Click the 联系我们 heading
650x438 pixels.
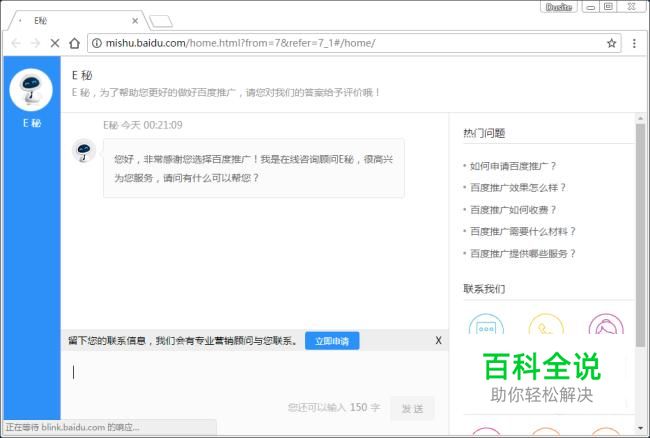(484, 289)
